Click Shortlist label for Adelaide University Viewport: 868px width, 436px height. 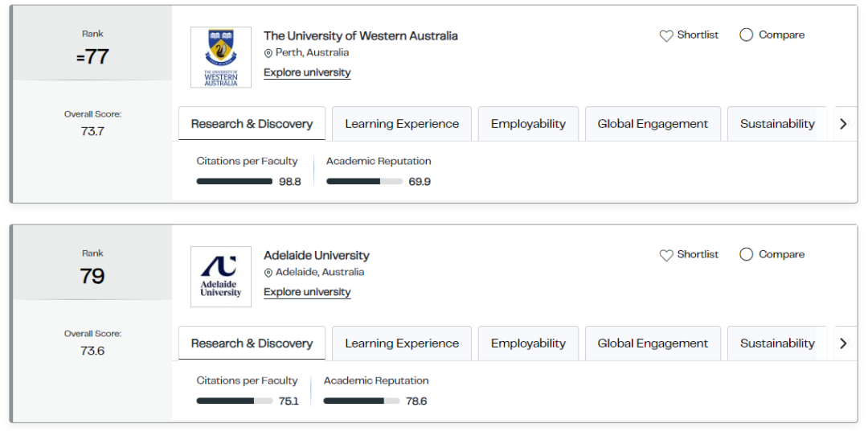point(698,254)
